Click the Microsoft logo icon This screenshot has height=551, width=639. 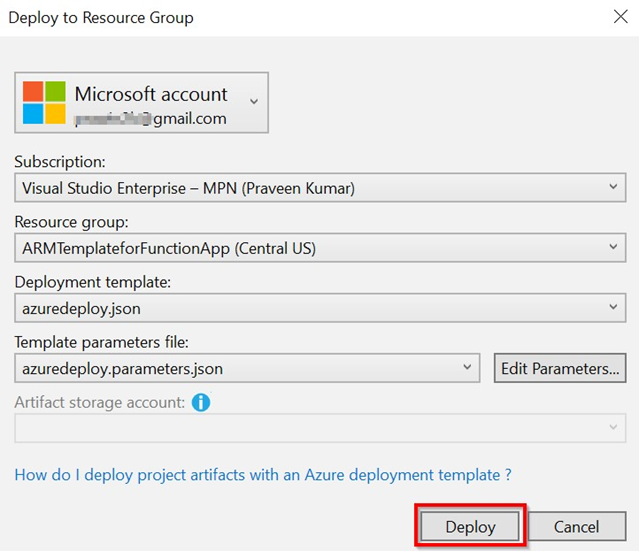[x=44, y=102]
